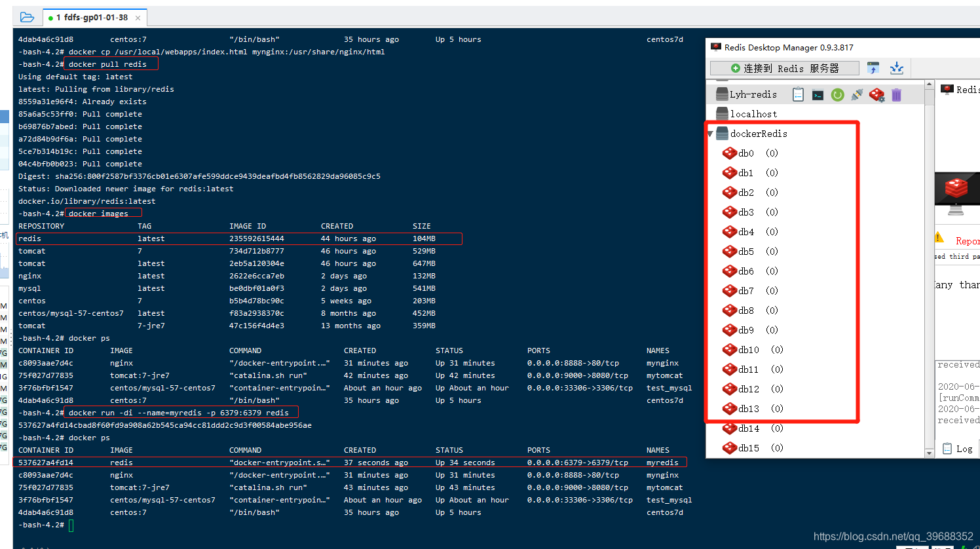Select the Lyh-redis server entry

(x=753, y=94)
